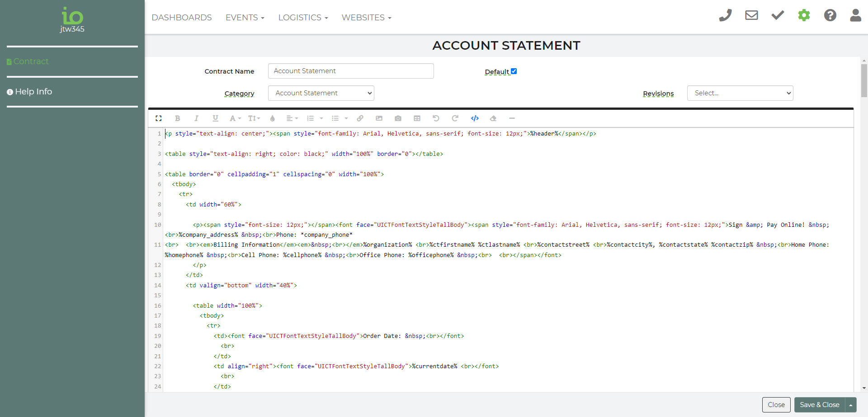
Task: Open help via the question mark icon
Action: pyautogui.click(x=830, y=15)
